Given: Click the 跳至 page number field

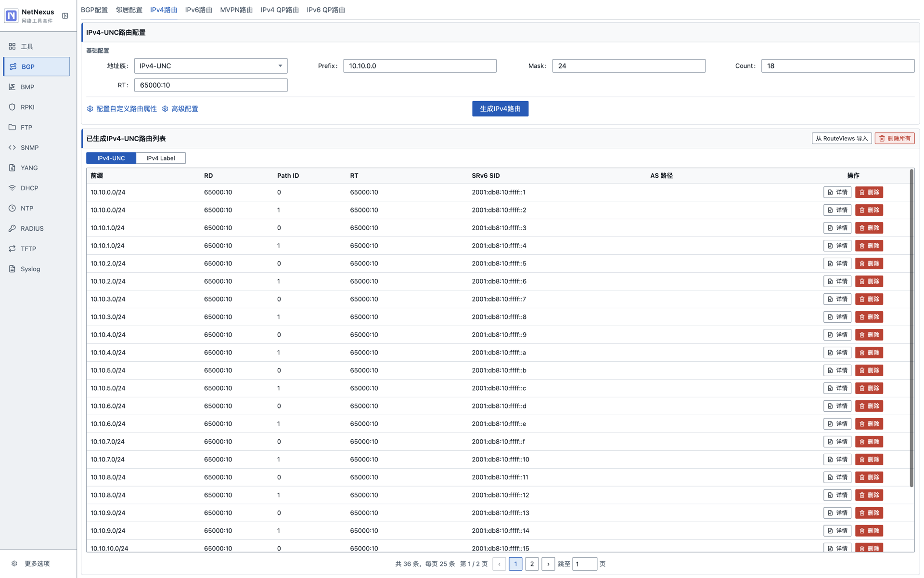Looking at the screenshot, I should pyautogui.click(x=585, y=564).
